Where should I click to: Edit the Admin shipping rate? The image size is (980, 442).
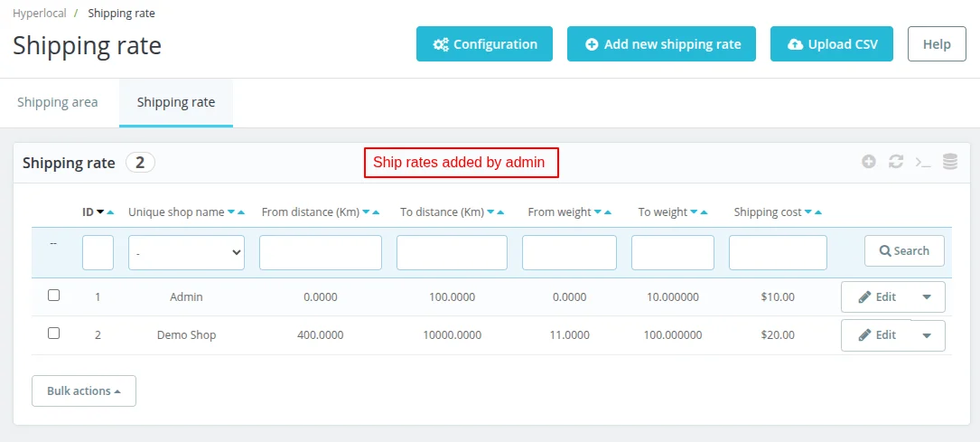click(878, 297)
